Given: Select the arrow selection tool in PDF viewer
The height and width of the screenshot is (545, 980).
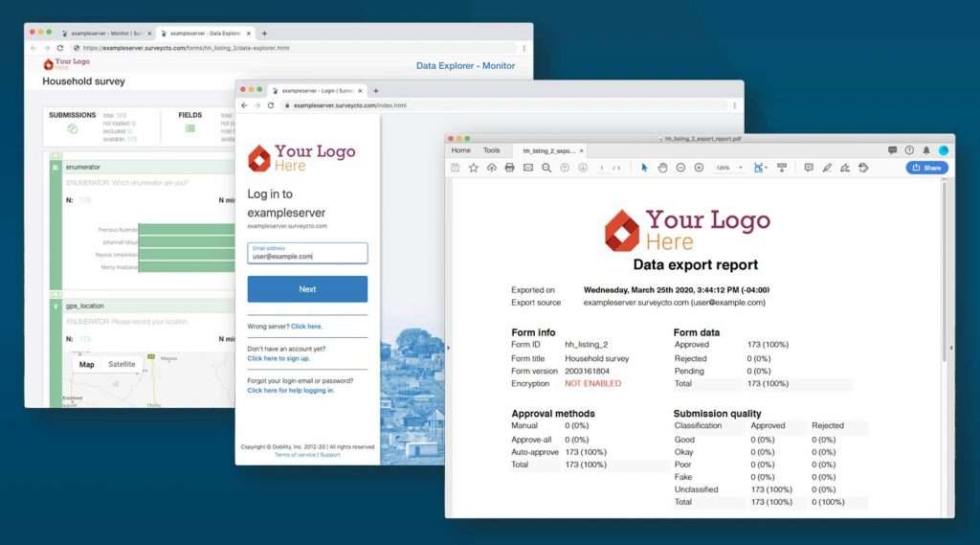Looking at the screenshot, I should click(644, 168).
